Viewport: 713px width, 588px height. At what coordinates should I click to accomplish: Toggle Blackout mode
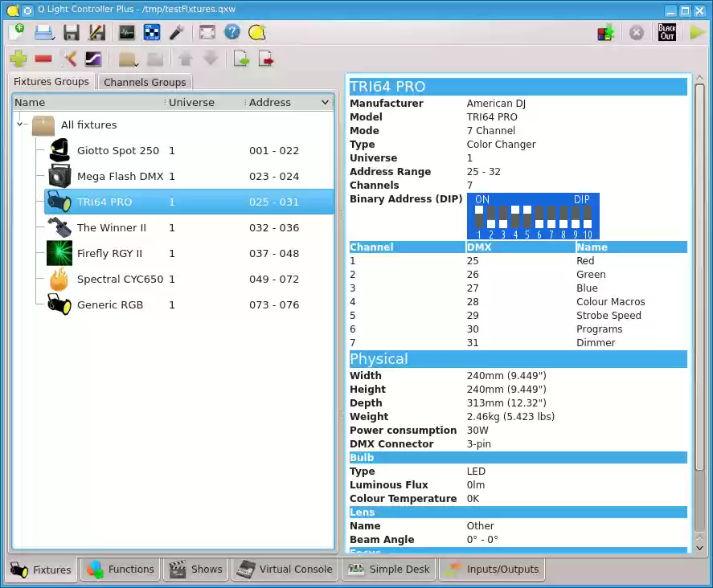(666, 32)
